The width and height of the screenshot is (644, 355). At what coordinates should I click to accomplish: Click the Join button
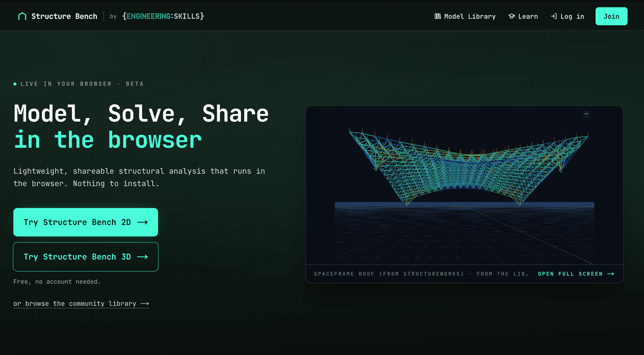pos(611,16)
